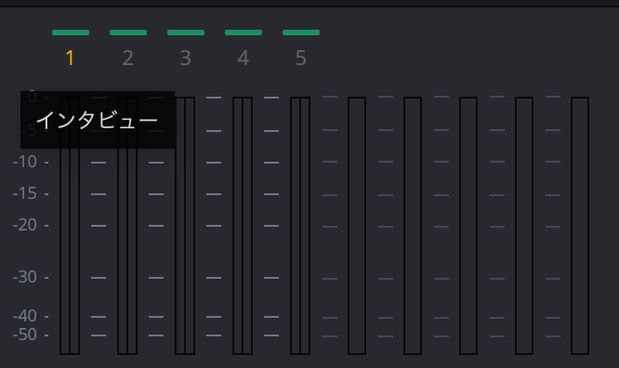Image resolution: width=619 pixels, height=368 pixels.
Task: Click track 5 stereo level meter
Action: tap(300, 225)
